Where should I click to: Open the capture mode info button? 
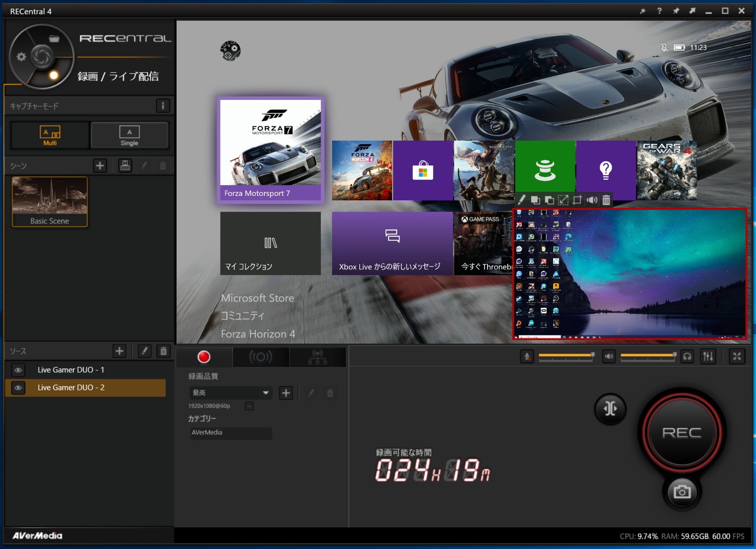point(163,106)
